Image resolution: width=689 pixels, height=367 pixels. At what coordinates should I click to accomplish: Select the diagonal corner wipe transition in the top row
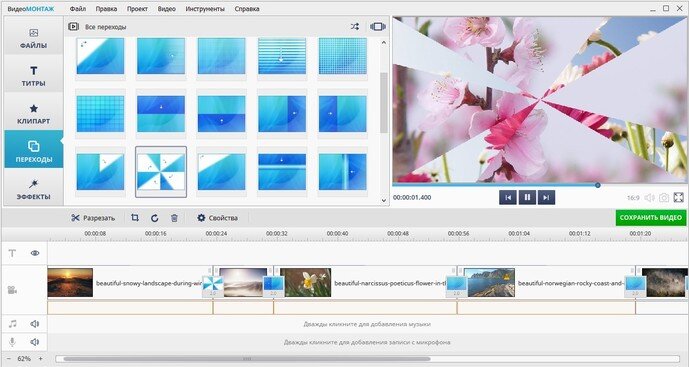tap(100, 56)
